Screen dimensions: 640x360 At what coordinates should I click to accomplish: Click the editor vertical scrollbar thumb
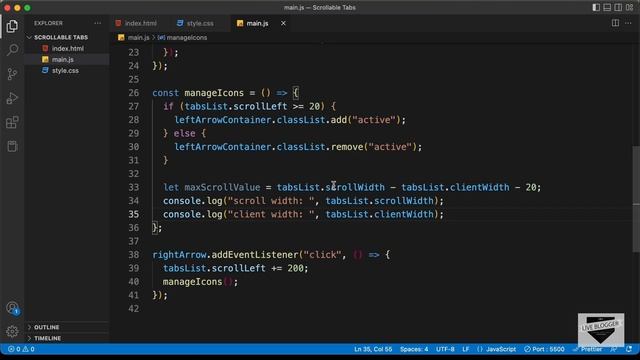pos(636,199)
